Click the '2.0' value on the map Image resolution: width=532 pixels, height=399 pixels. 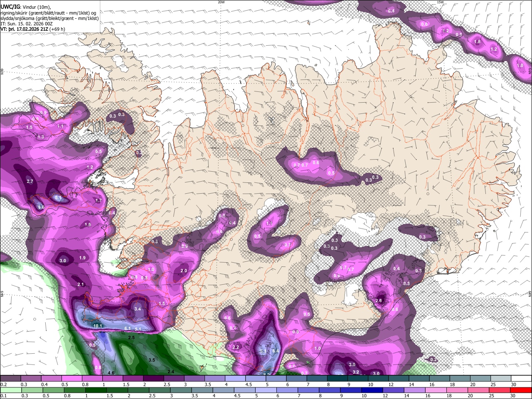184,271
